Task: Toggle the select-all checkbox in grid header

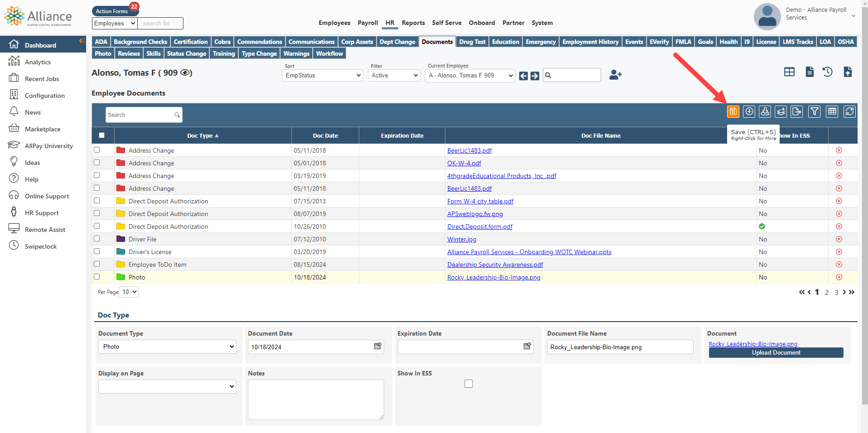Action: [101, 135]
